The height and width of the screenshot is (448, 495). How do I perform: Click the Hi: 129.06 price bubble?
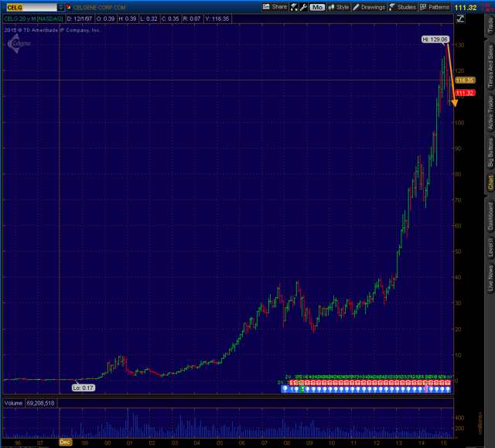[435, 39]
